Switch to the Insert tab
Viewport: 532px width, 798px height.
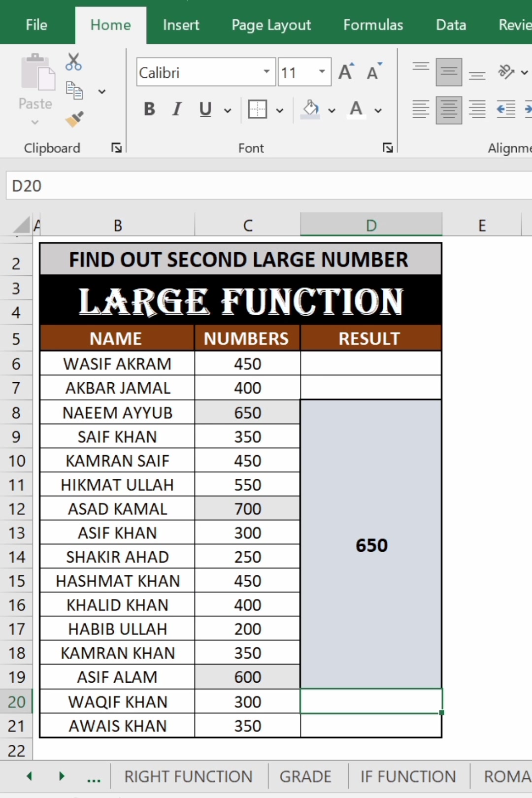pyautogui.click(x=181, y=25)
